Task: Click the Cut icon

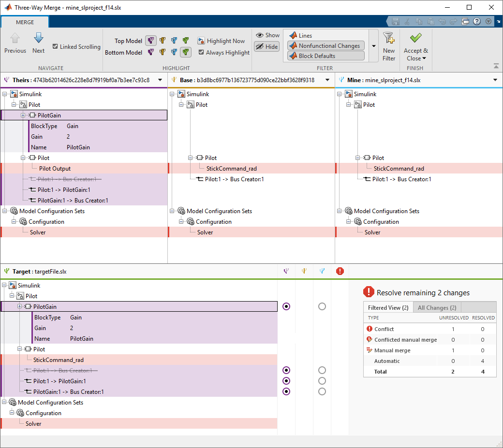Action: 407,21
